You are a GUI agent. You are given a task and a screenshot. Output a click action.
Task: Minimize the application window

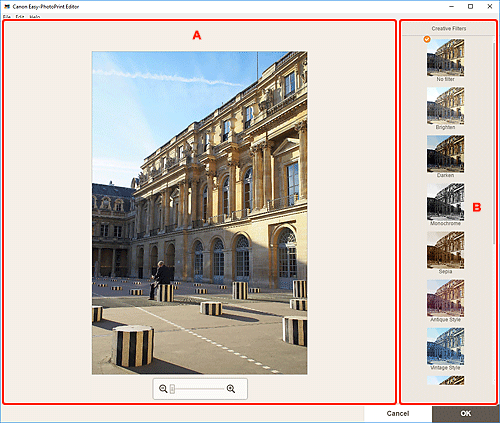click(451, 6)
